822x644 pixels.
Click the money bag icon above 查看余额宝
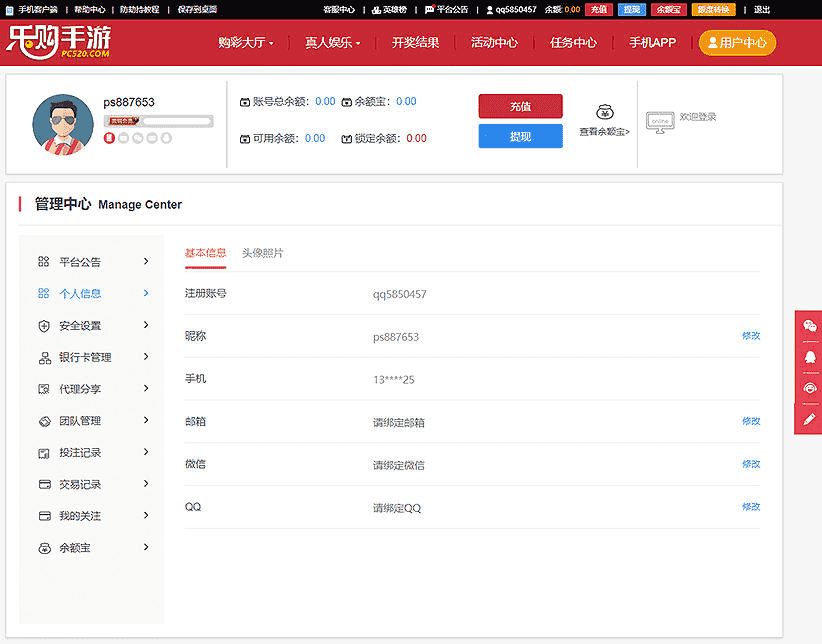click(604, 112)
